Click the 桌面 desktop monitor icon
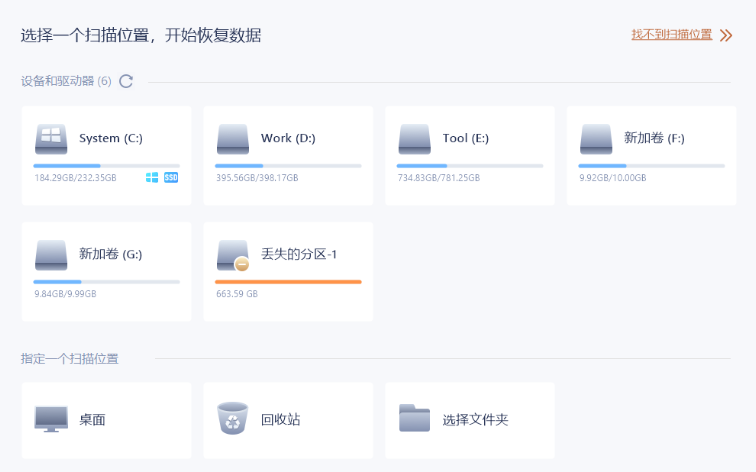Viewport: 756px width, 472px height. (51, 419)
